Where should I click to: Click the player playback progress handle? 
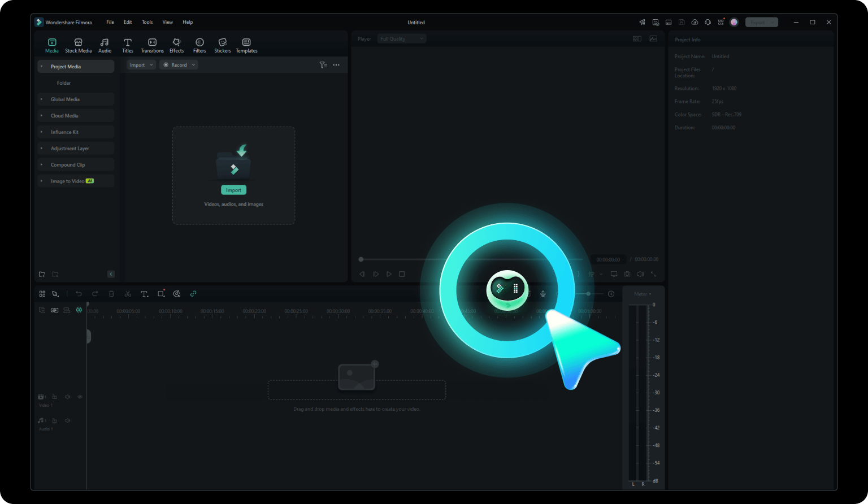click(361, 259)
